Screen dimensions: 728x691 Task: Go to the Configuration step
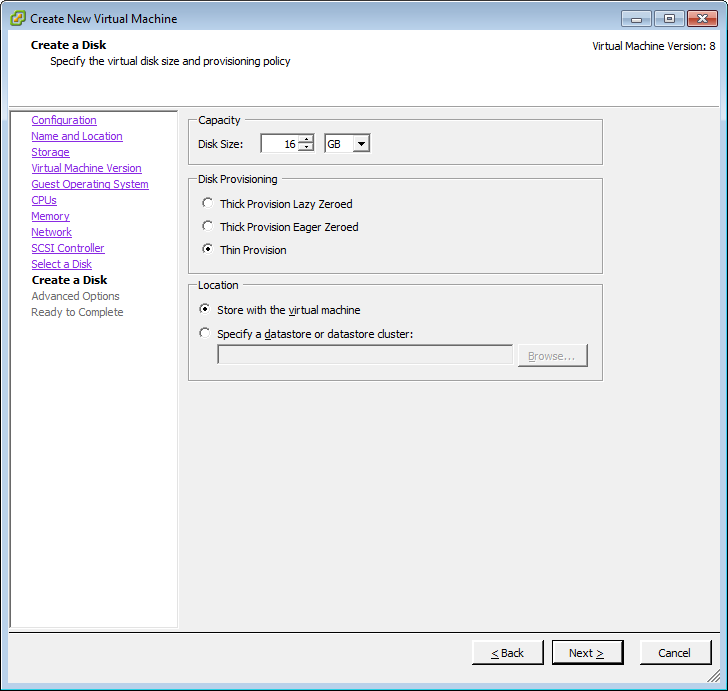click(64, 120)
